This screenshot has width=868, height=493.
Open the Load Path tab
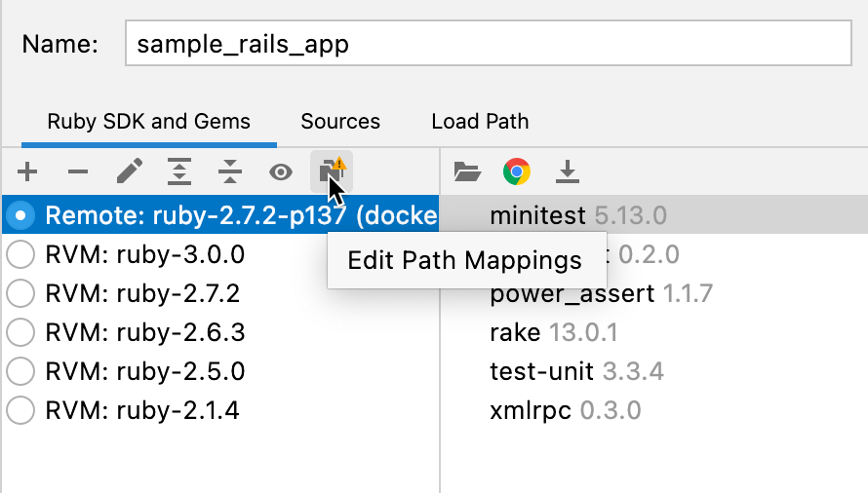click(480, 121)
